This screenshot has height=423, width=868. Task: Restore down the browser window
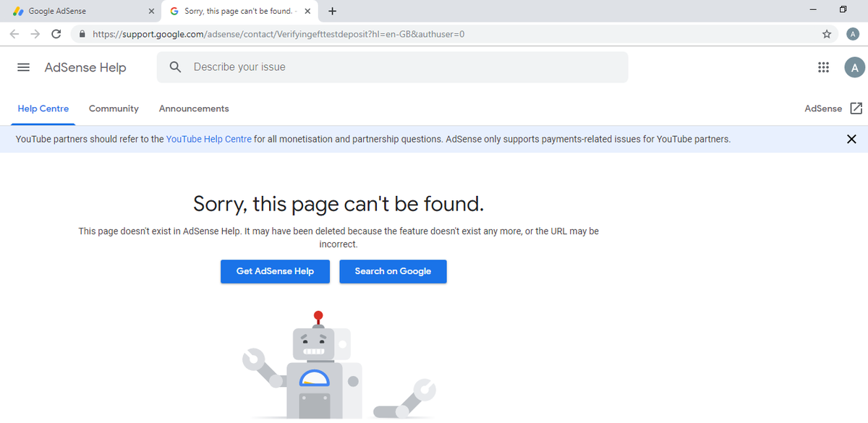843,10
